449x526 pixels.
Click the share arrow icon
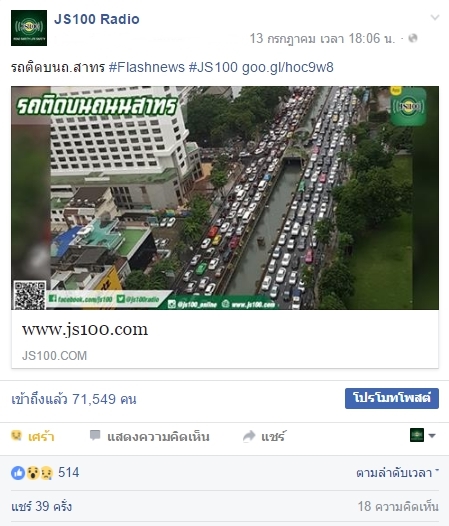(x=249, y=436)
